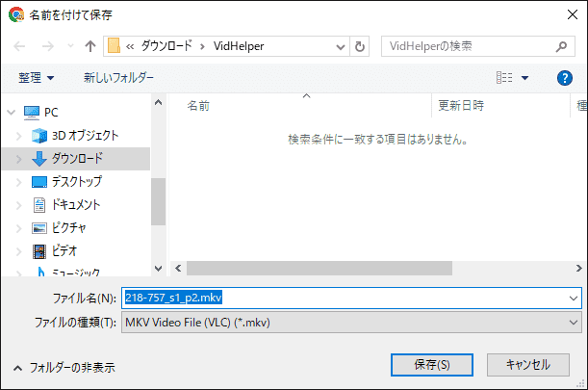Expand the 3D オブジェクト node

point(18,136)
